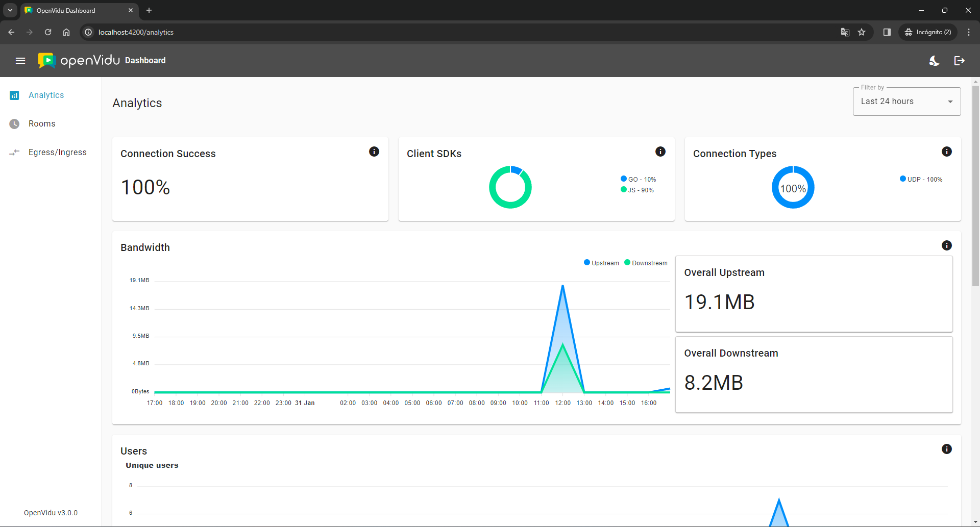Toggle Downstream series in bandwidth legend
Screen dimensions: 980x527
pyautogui.click(x=646, y=263)
